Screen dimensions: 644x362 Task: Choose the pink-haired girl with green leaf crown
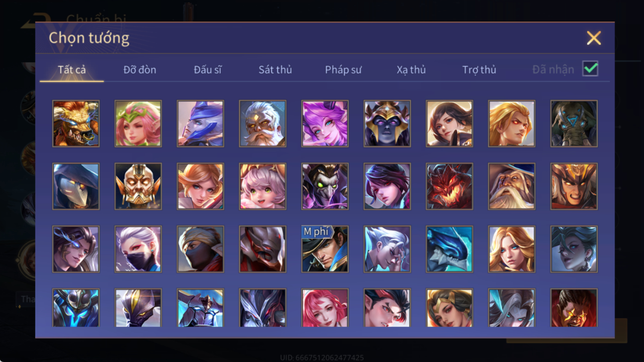[138, 124]
